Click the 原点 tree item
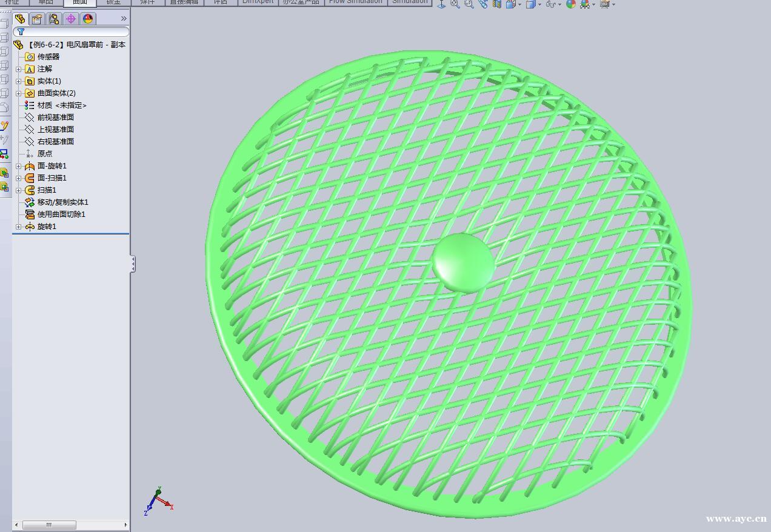The image size is (771, 532). (45, 153)
